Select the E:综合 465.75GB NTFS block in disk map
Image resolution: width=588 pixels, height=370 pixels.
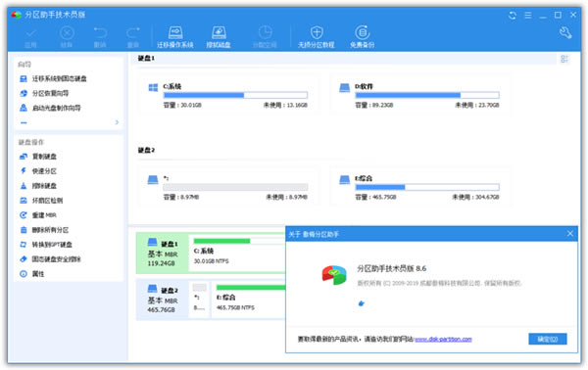coord(248,300)
